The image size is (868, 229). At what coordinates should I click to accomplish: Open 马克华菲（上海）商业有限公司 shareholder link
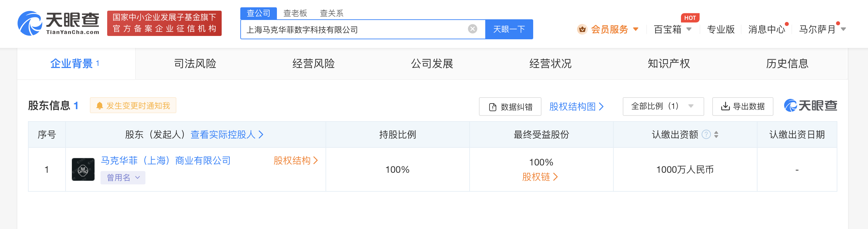[166, 161]
